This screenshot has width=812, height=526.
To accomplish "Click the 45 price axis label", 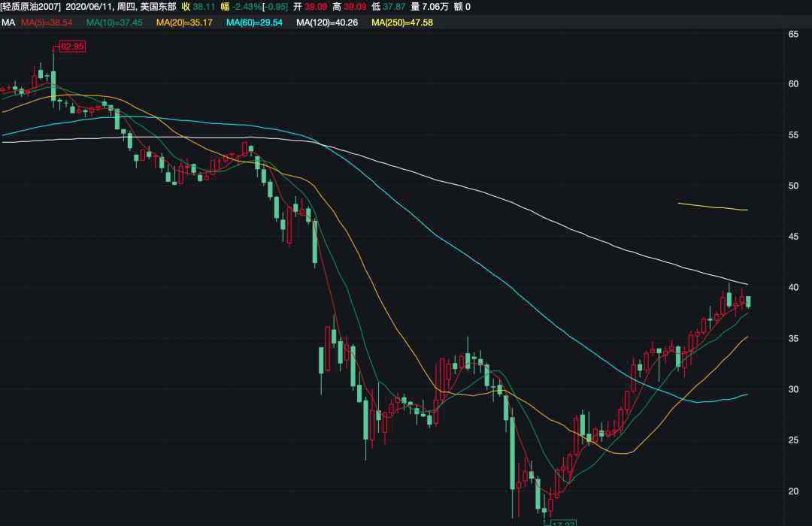I will (793, 237).
